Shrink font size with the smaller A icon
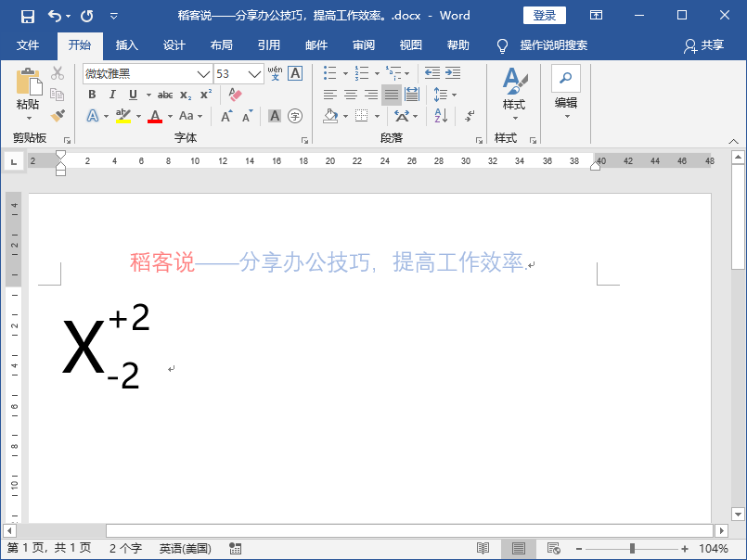The width and height of the screenshot is (747, 560). pos(247,116)
